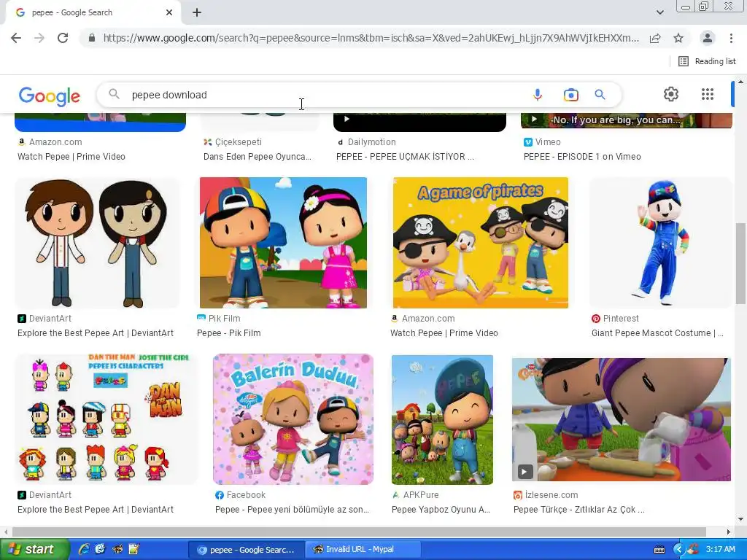The image size is (747, 560).
Task: Click the keyboard icon in system tray
Action: pos(659,550)
